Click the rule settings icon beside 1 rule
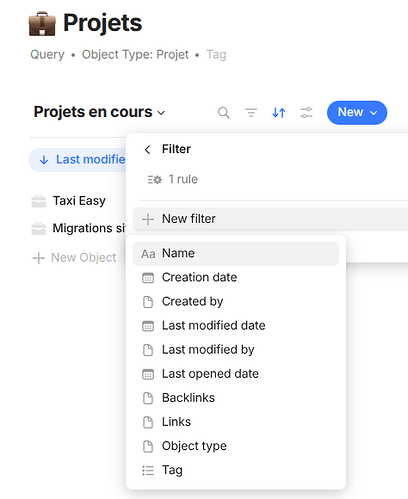The image size is (408, 499). pos(155,180)
